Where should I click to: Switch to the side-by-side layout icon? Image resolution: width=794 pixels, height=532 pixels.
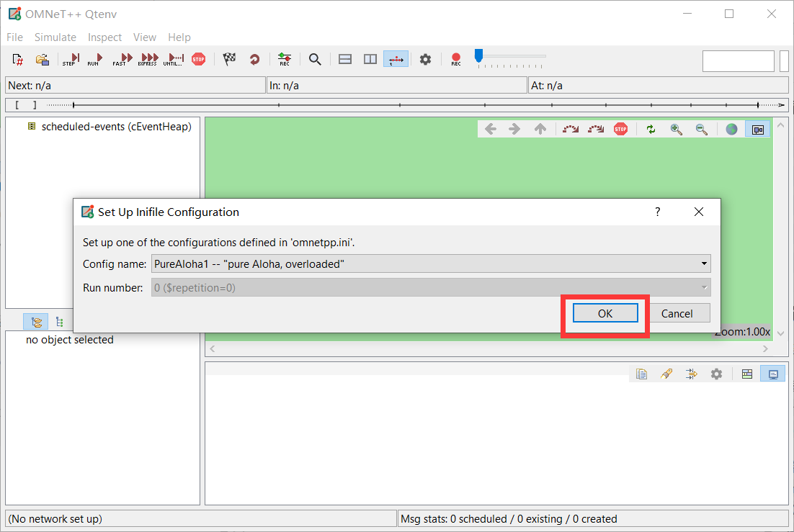pyautogui.click(x=370, y=59)
